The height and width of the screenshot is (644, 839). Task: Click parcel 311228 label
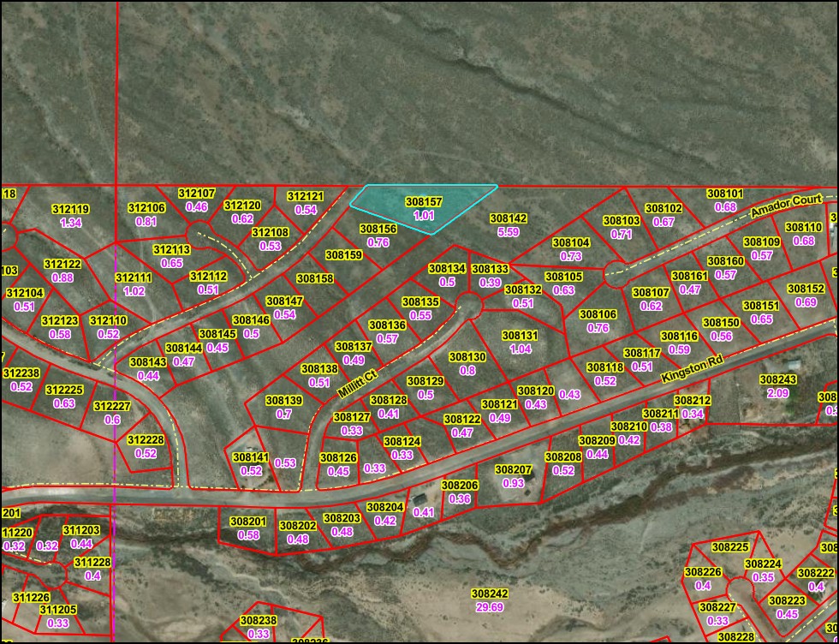(92, 563)
